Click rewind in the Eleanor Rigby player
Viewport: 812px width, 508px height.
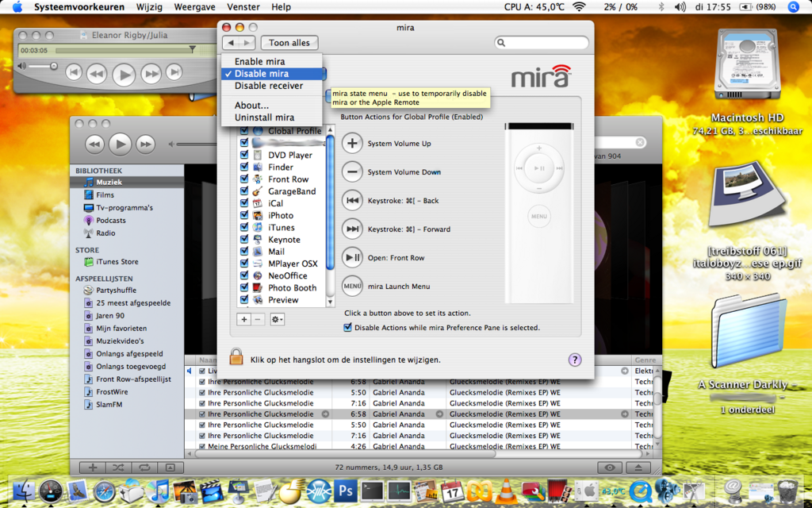(x=97, y=74)
